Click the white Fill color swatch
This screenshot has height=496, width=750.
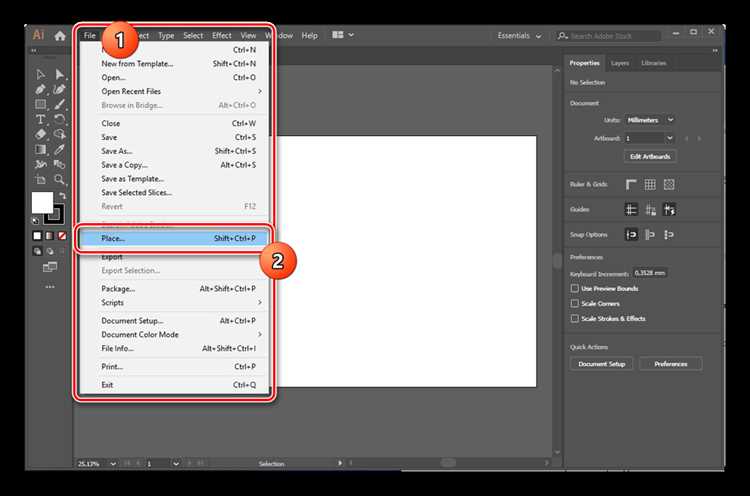(x=43, y=202)
